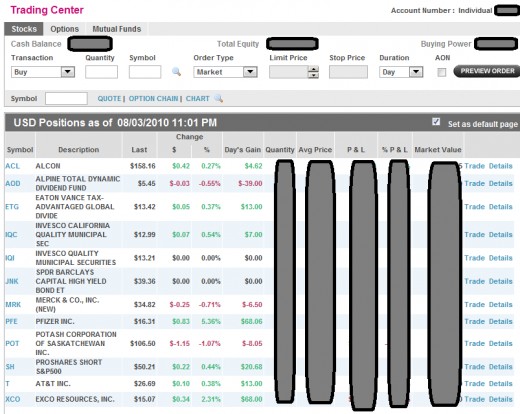520x414 pixels.
Task: Click Trade in the AOD row
Action: tap(474, 183)
